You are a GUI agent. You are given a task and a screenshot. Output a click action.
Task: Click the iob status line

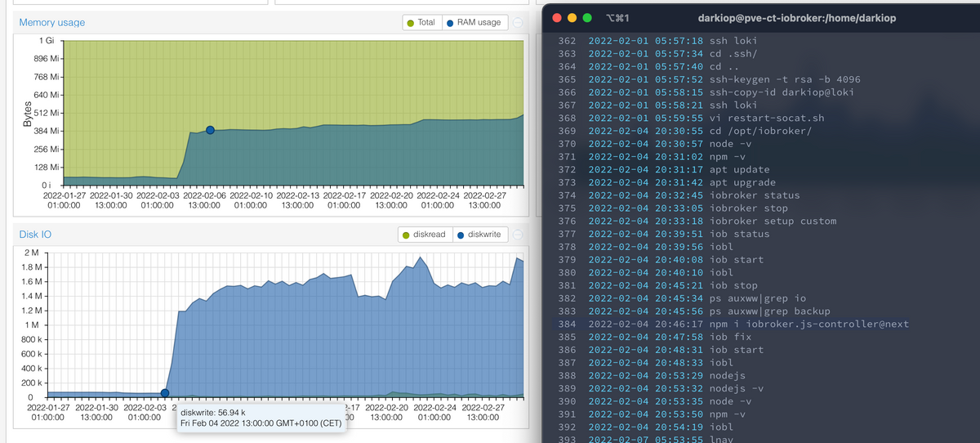click(x=663, y=235)
